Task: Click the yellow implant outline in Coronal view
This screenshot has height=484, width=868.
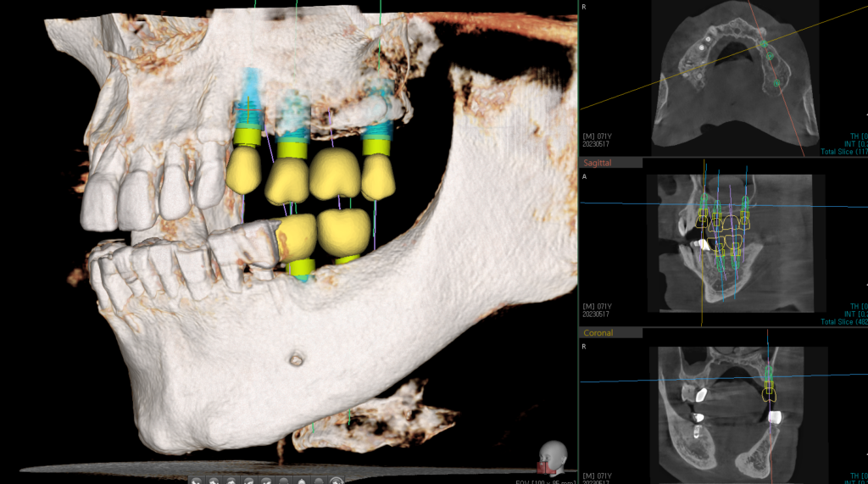Action: pos(769,390)
